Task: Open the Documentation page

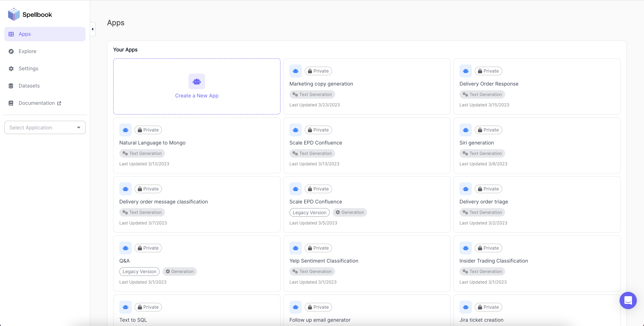Action: coord(36,103)
